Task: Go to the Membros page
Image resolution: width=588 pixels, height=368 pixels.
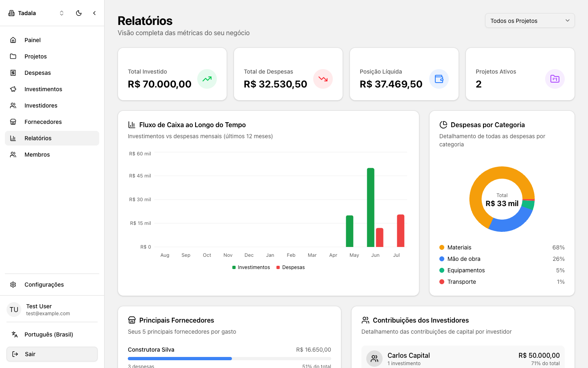Action: 52,155
